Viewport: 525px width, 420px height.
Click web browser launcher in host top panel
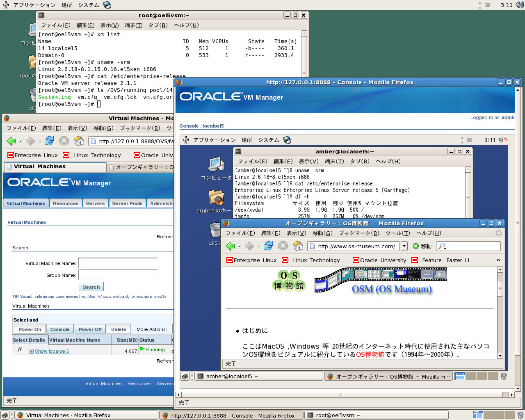pyautogui.click(x=107, y=5)
